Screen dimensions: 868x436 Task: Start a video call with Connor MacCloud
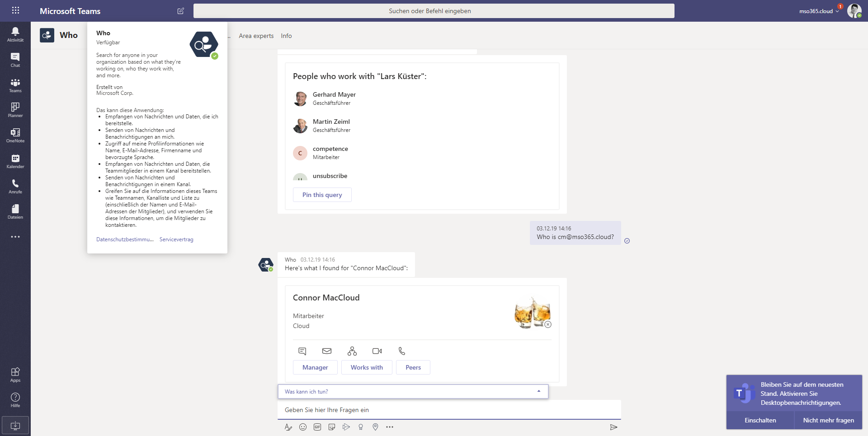pos(377,351)
